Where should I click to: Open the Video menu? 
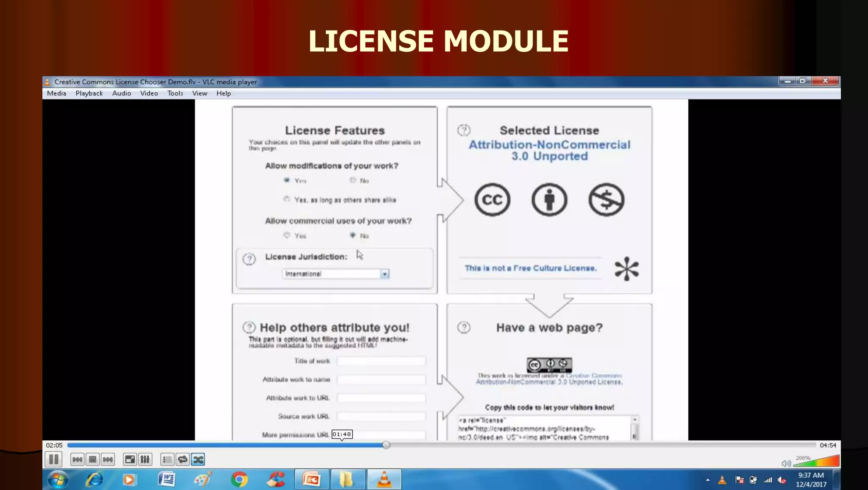click(149, 93)
